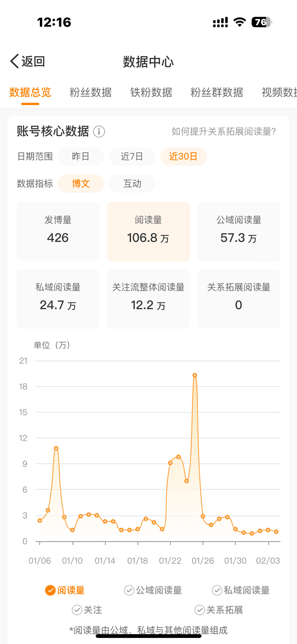Viewport: 297px width, 644px height.
Task: Tap the battery indicator showing 76
Action: tap(262, 22)
